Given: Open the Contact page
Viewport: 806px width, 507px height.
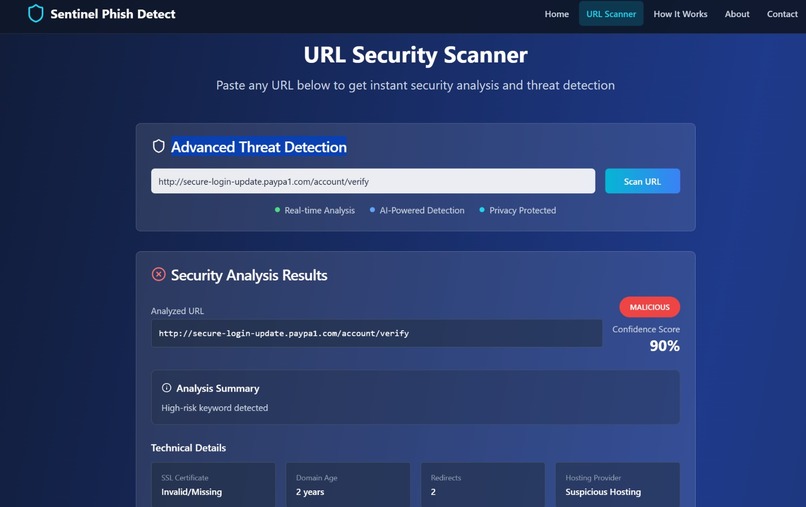Looking at the screenshot, I should pyautogui.click(x=782, y=14).
